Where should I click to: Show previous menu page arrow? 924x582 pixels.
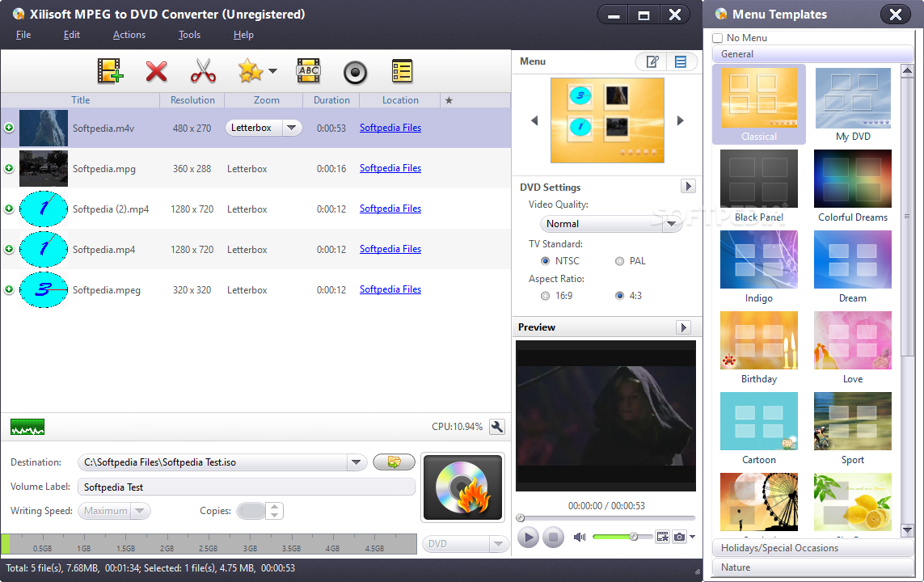coord(534,120)
